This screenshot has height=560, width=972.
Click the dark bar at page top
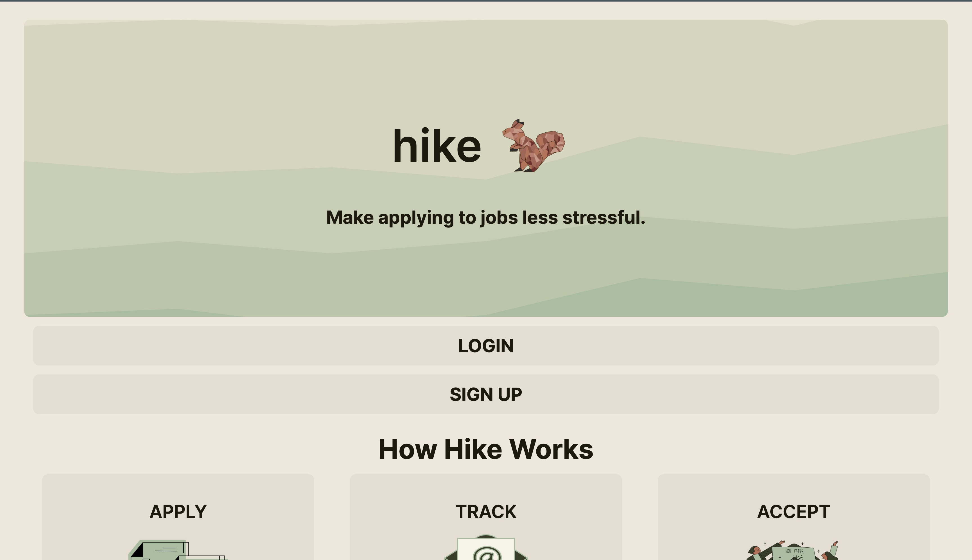click(x=486, y=0)
